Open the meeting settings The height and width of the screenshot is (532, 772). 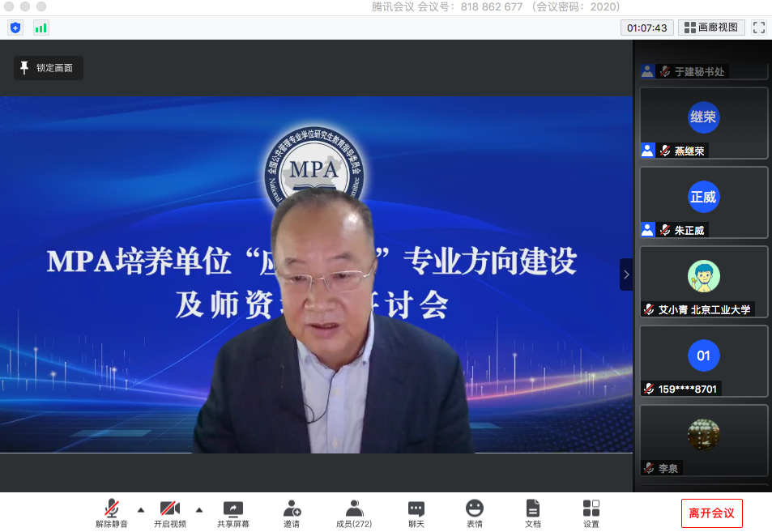(x=591, y=513)
